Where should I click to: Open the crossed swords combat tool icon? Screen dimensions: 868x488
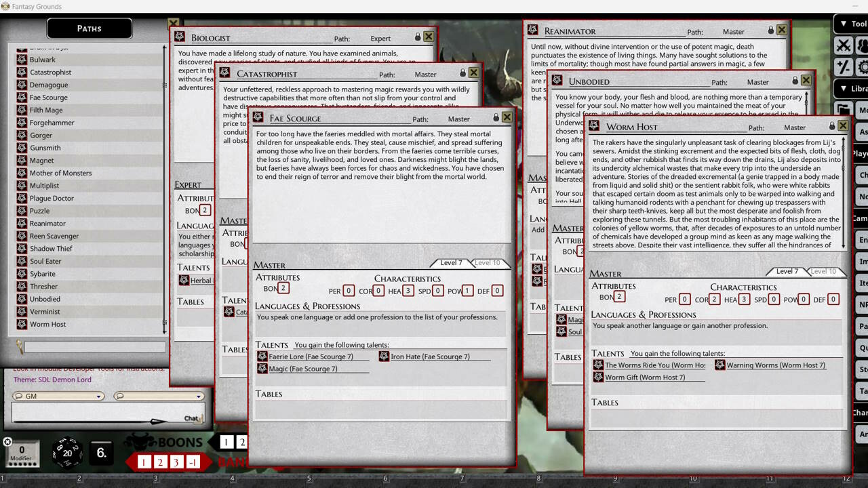point(844,46)
